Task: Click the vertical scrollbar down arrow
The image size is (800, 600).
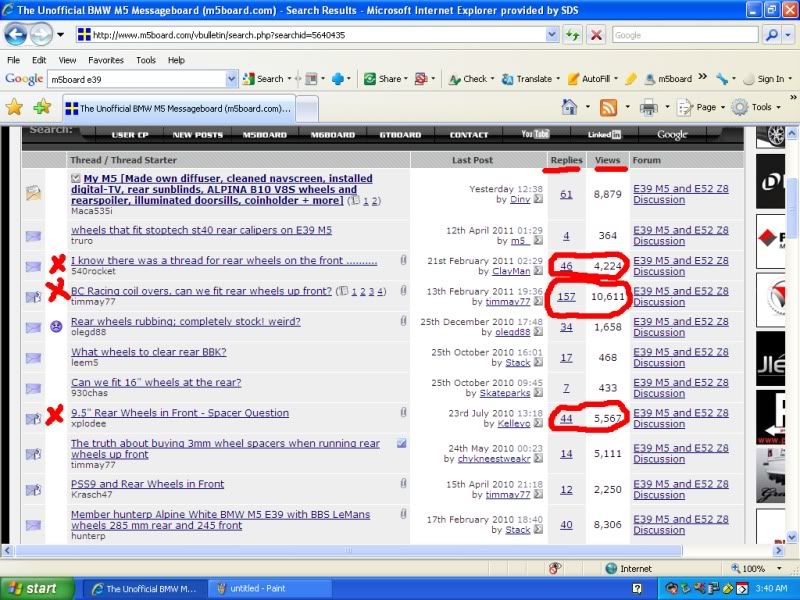Action: 792,537
